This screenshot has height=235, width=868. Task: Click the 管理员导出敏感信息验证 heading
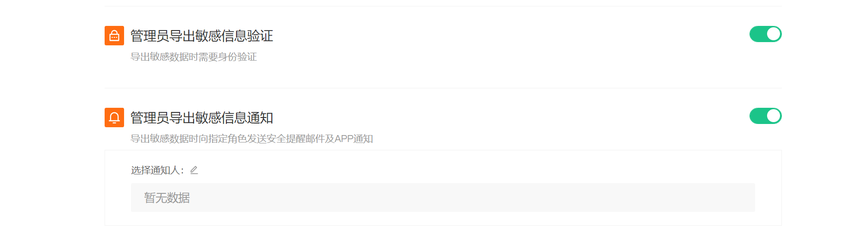(202, 36)
